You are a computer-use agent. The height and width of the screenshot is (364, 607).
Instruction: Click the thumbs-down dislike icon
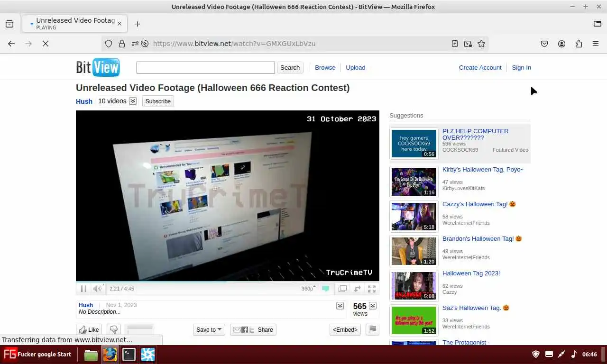click(x=114, y=329)
